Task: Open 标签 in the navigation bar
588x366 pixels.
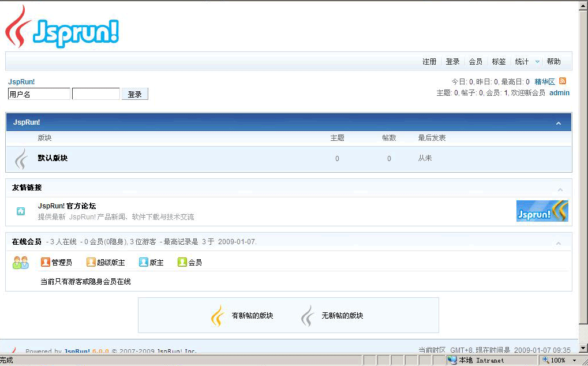Action: point(499,62)
